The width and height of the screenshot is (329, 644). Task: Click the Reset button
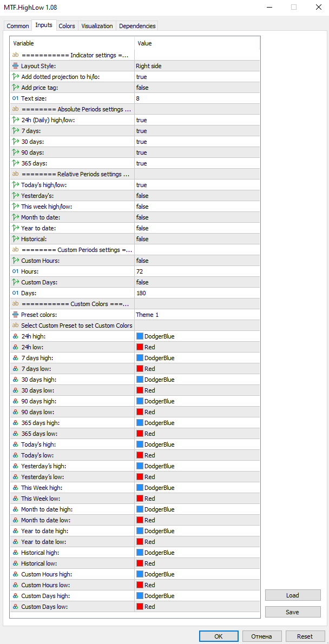coord(305,636)
